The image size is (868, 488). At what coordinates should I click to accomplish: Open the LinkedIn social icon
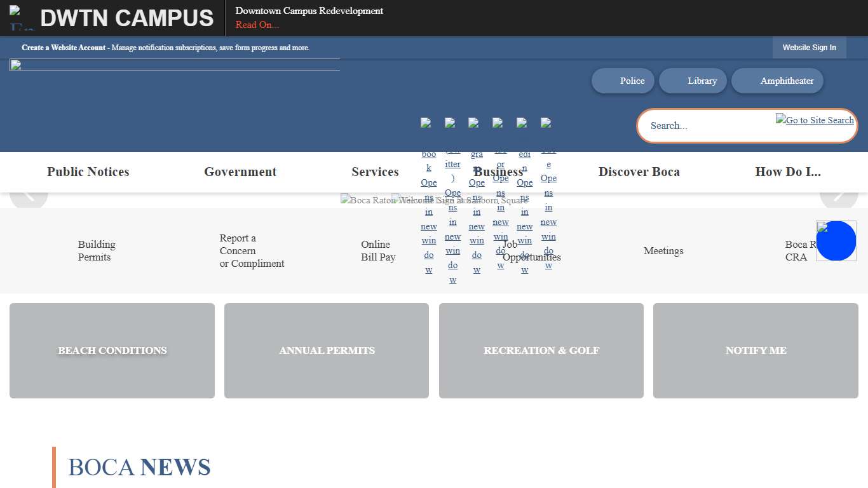coord(522,123)
